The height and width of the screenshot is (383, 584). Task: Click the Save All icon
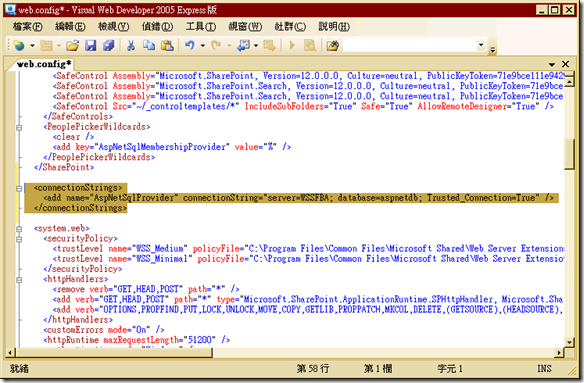click(108, 46)
